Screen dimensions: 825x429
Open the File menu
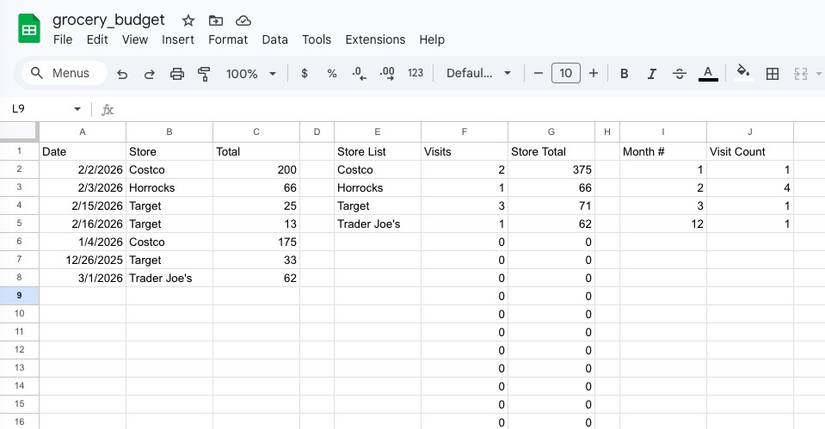point(63,39)
